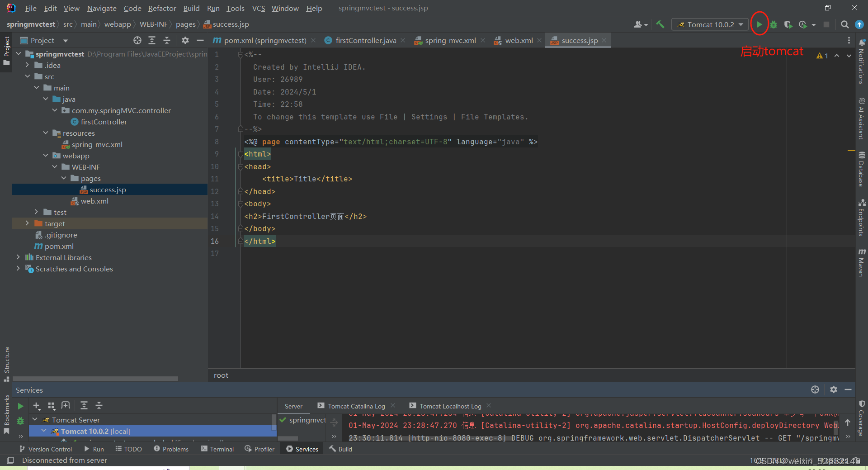868x470 pixels.
Task: Open Coverage tool window
Action: pos(862,418)
